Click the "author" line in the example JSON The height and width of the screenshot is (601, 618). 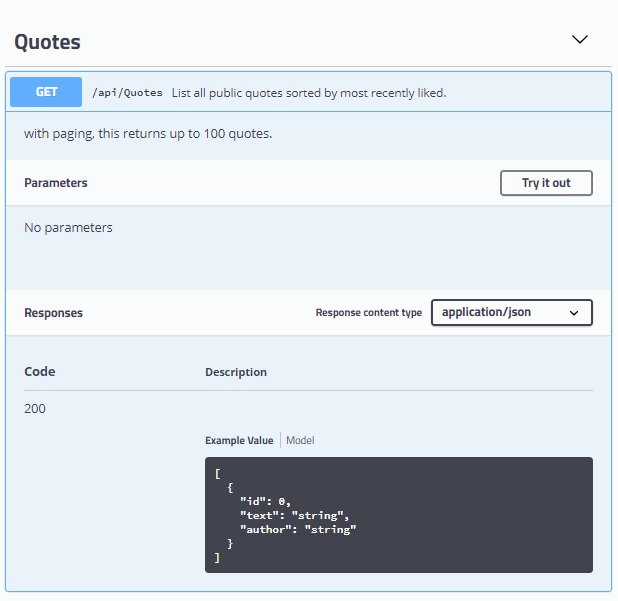point(297,529)
